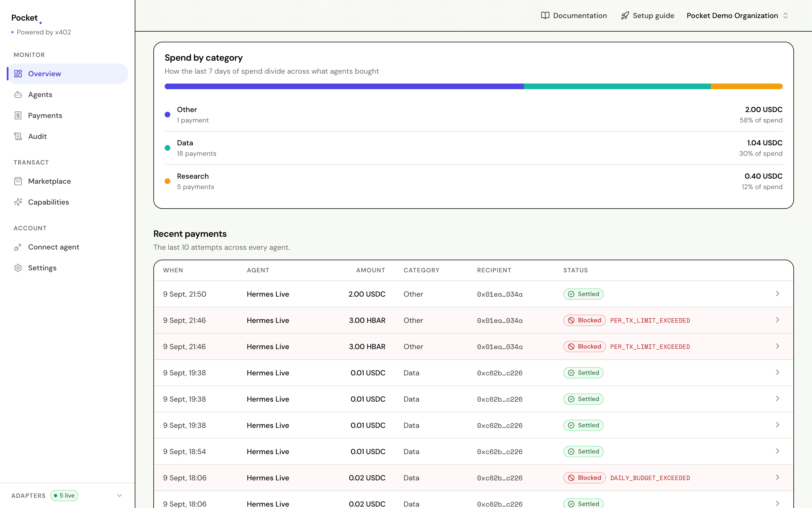Click the AMOUNT column header
This screenshot has width=812, height=508.
[370, 270]
